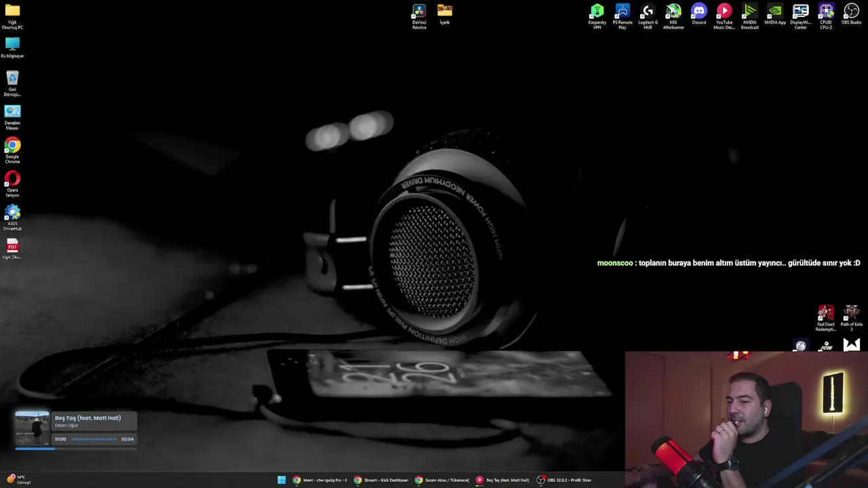Launch DaVinci Resolve shortcut

(419, 16)
